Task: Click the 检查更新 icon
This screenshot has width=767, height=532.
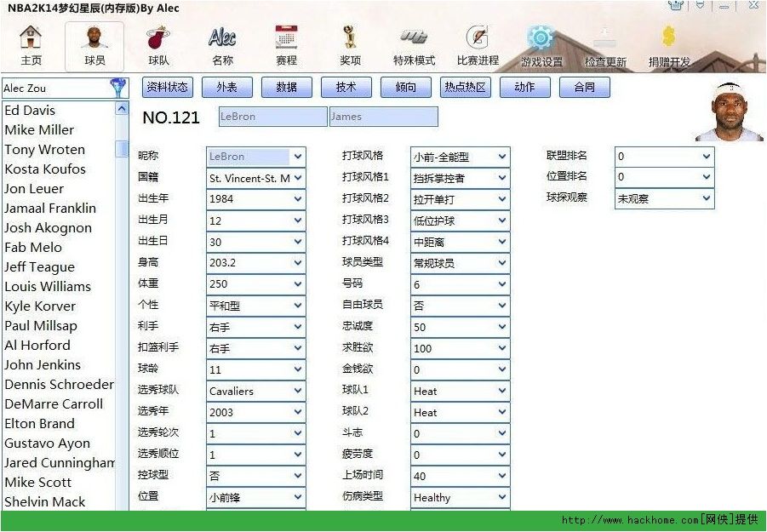Action: point(605,46)
